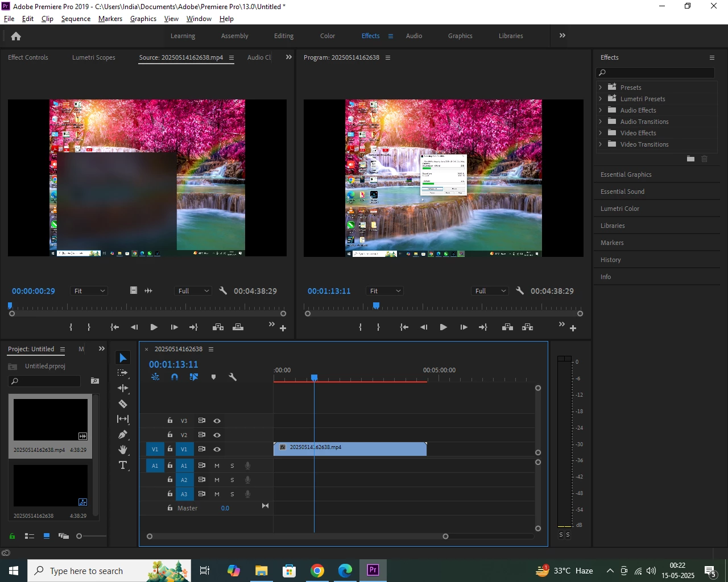This screenshot has height=582, width=728.
Task: Click Lift button in Program monitor
Action: pos(508,327)
